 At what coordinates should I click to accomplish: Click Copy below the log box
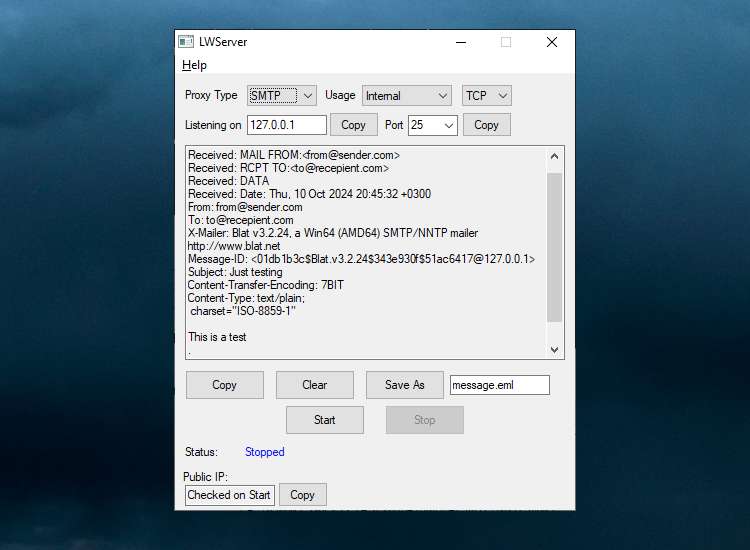224,385
